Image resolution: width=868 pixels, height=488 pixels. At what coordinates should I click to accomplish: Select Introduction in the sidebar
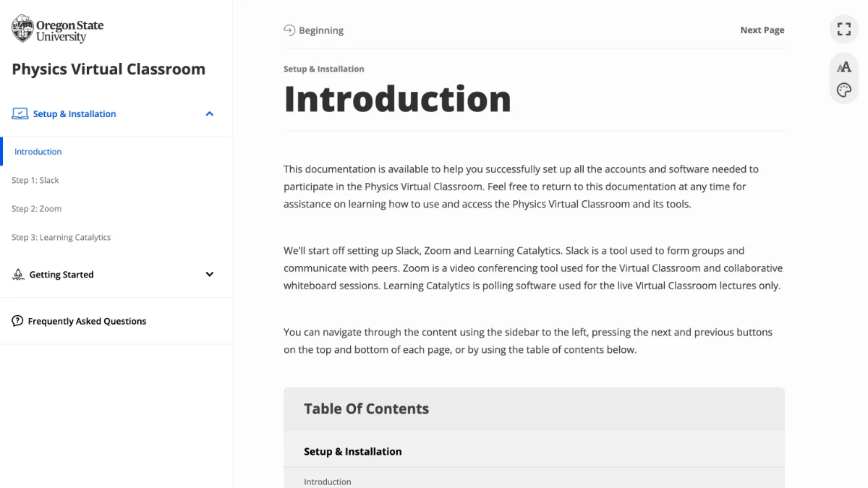(38, 152)
